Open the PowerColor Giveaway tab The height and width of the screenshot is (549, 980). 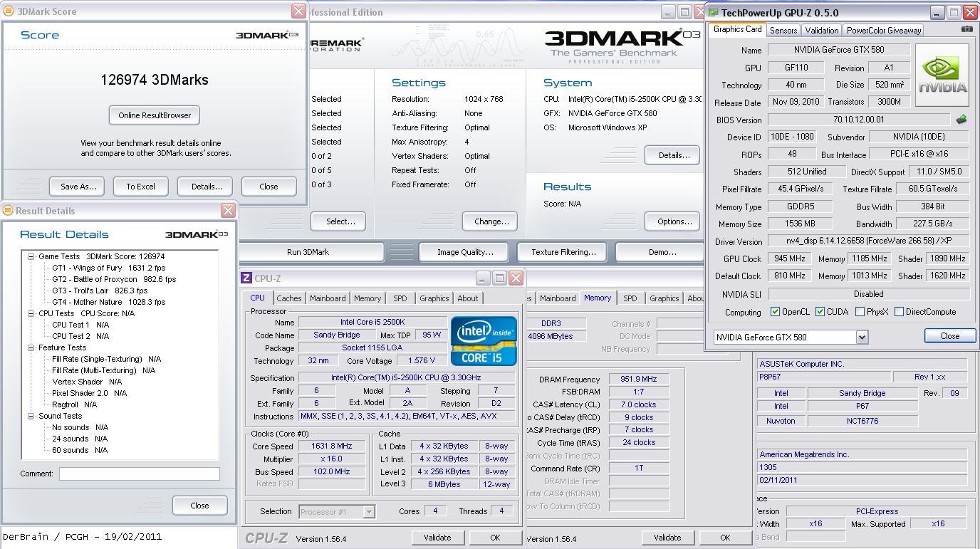[883, 31]
